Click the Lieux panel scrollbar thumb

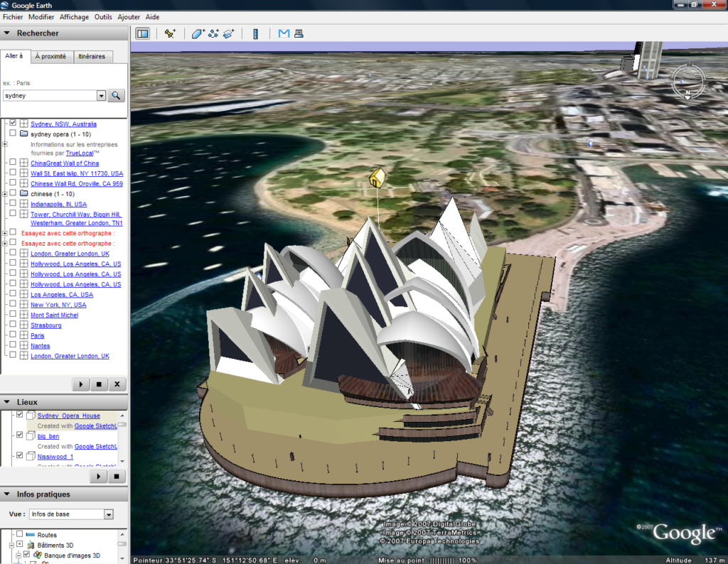tap(122, 424)
